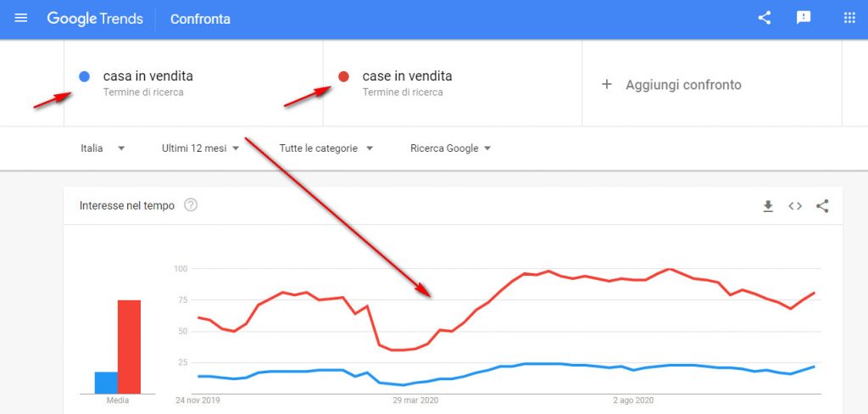The image size is (868, 414).
Task: Open the embed code icon
Action: [x=795, y=206]
